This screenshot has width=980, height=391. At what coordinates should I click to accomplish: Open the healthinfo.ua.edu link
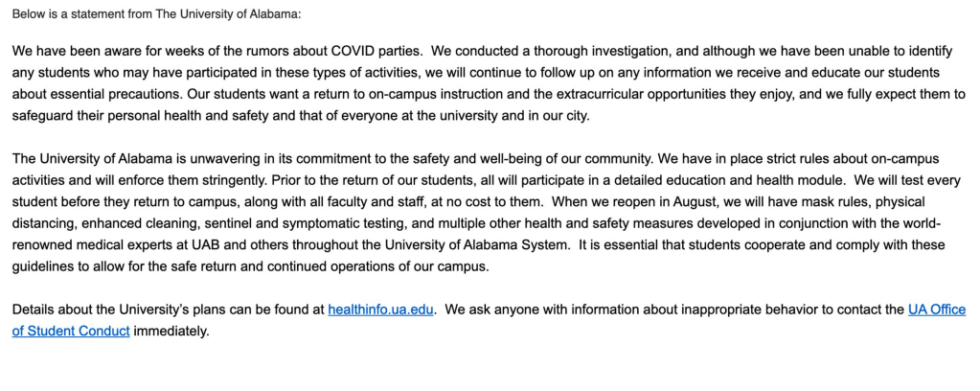380,310
